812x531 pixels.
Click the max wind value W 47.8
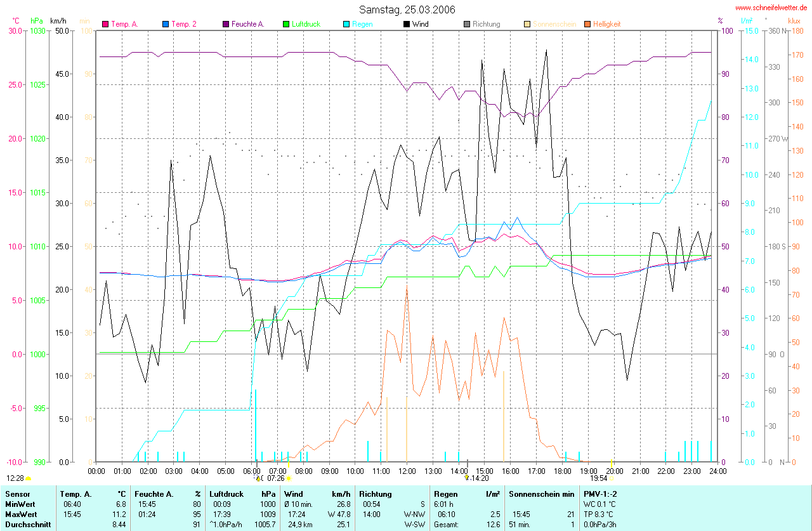tap(339, 515)
